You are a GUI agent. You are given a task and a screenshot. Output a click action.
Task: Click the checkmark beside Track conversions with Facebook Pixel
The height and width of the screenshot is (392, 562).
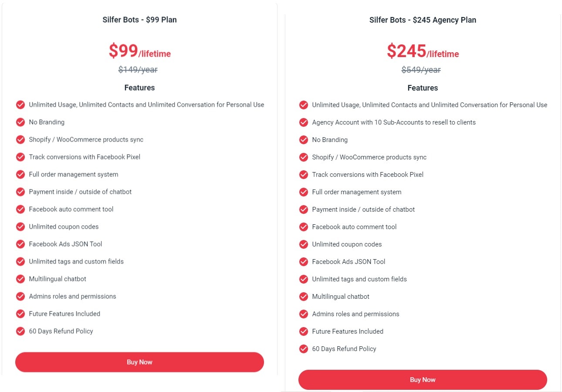pos(20,157)
